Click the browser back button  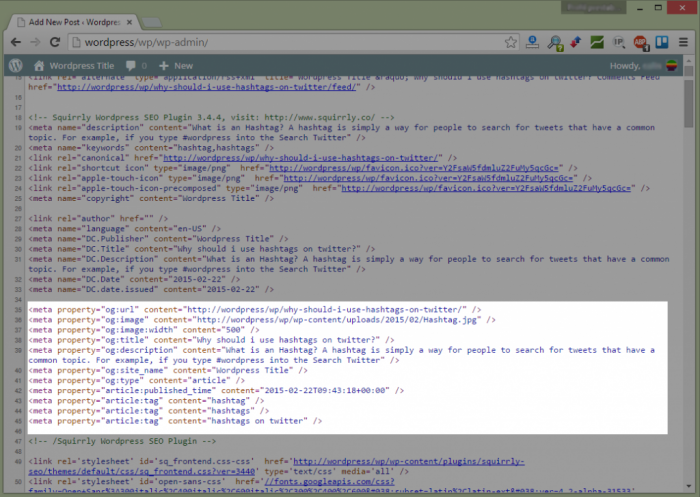click(x=16, y=42)
